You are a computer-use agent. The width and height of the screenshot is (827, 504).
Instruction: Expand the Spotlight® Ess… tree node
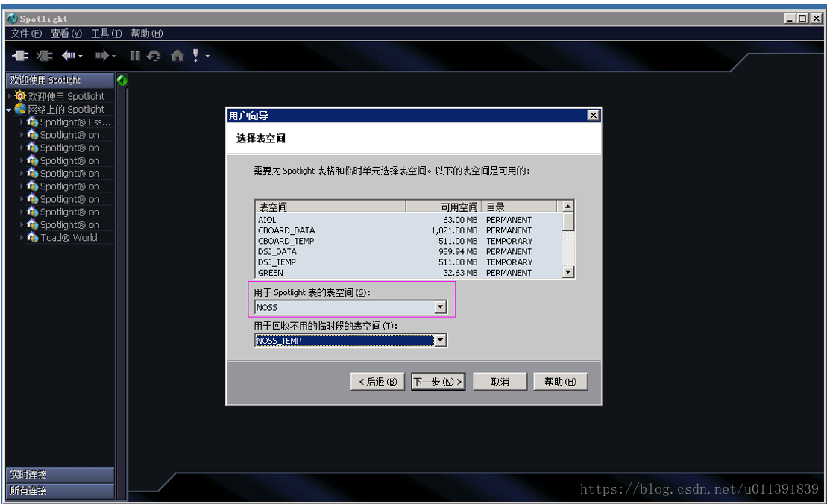[22, 122]
